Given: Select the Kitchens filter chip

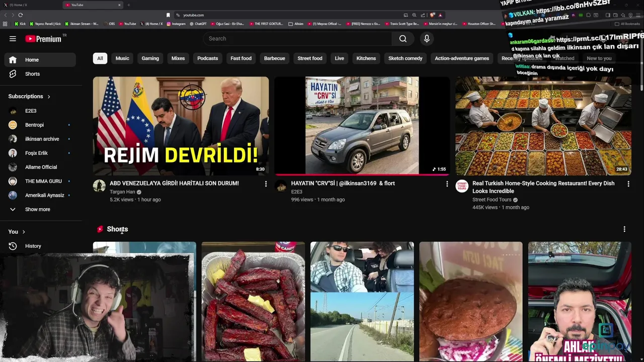Looking at the screenshot, I should [x=366, y=58].
